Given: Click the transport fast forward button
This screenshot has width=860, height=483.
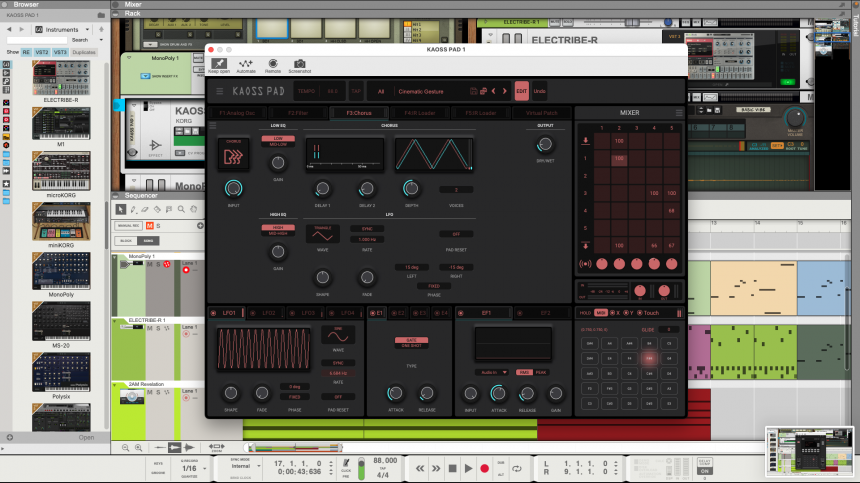Looking at the screenshot, I should [x=435, y=468].
